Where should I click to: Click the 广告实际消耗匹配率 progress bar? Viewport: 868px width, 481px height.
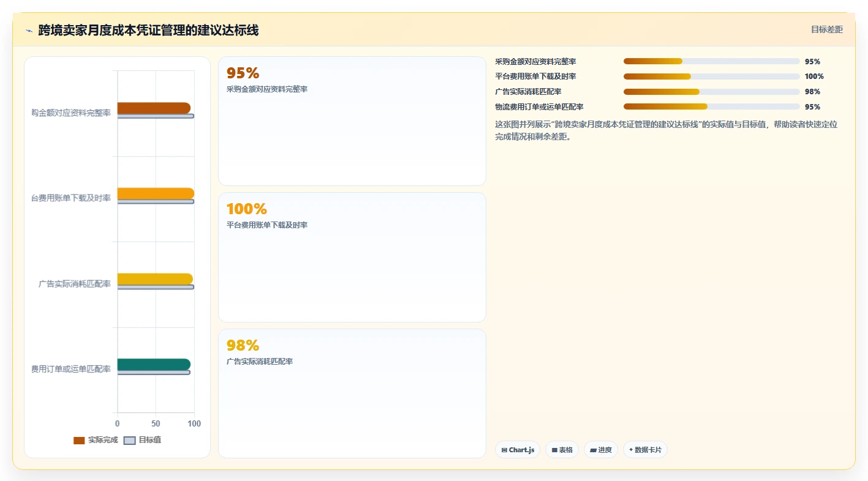click(x=712, y=92)
